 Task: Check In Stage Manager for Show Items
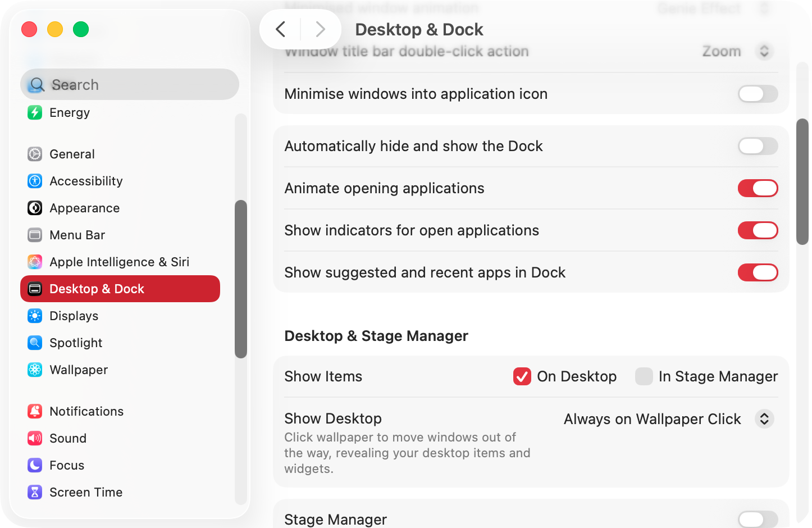644,376
